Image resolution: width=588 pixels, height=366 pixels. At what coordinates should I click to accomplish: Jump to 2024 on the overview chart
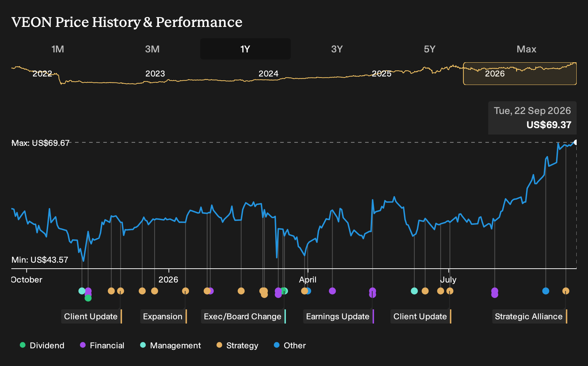268,74
